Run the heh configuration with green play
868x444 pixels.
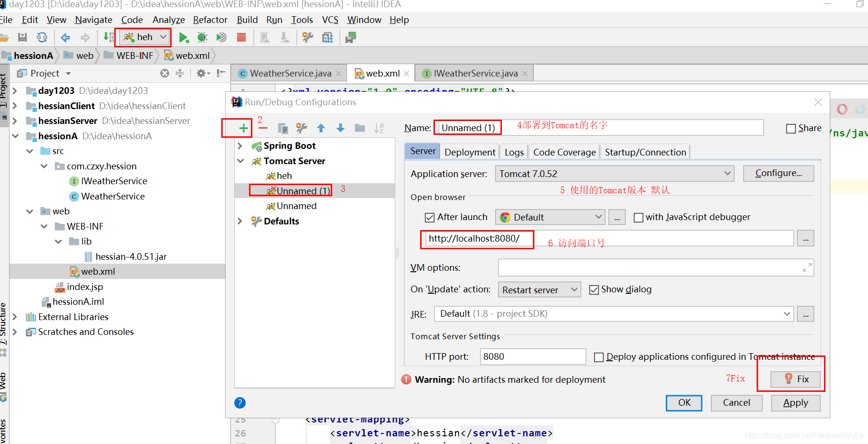(x=184, y=37)
